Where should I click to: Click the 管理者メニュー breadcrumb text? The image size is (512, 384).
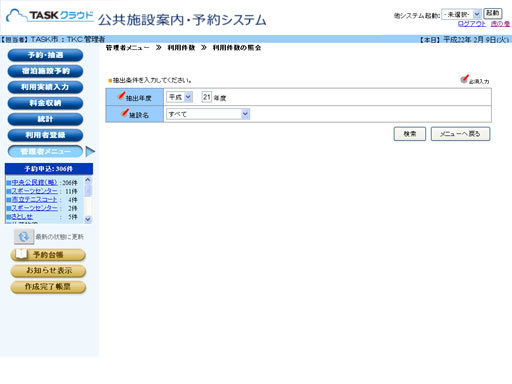coord(128,48)
